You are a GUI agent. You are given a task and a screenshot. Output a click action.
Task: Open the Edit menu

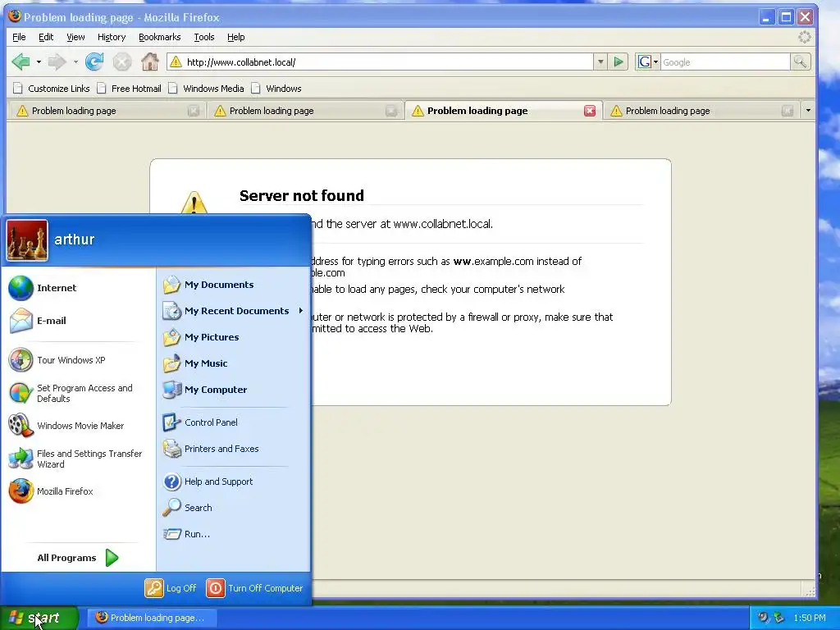(46, 37)
